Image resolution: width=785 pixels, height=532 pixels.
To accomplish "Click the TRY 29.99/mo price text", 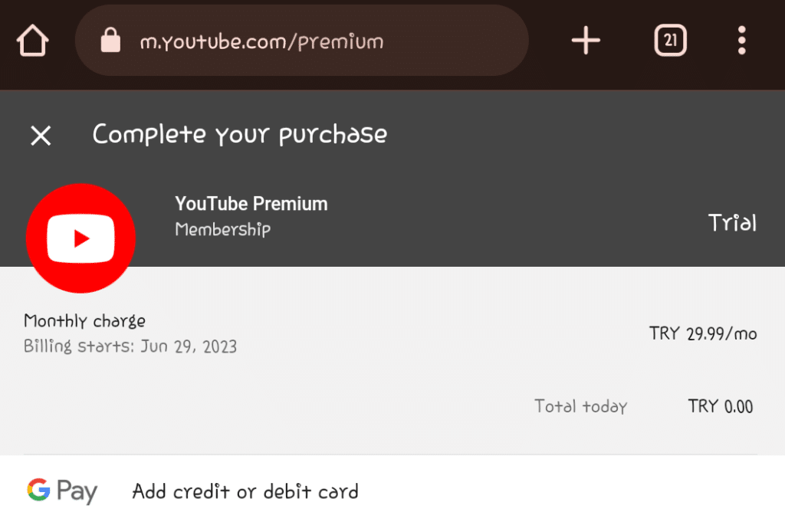I will tap(703, 333).
